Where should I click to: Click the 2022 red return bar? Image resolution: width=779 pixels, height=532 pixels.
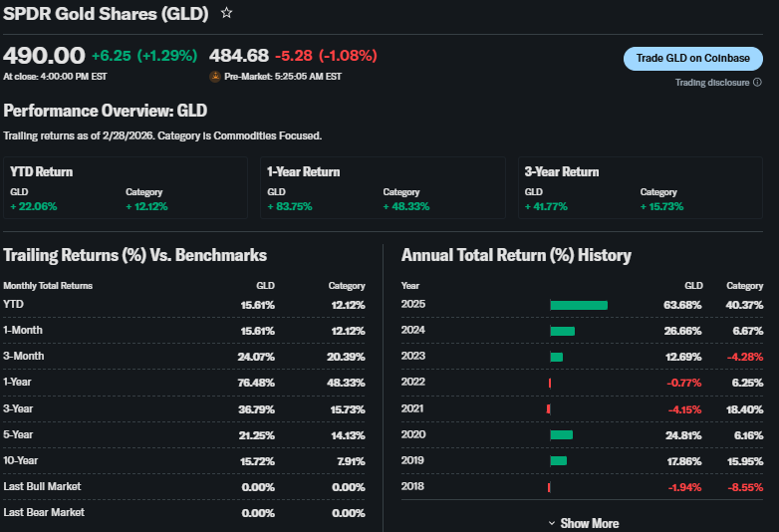(x=550, y=383)
